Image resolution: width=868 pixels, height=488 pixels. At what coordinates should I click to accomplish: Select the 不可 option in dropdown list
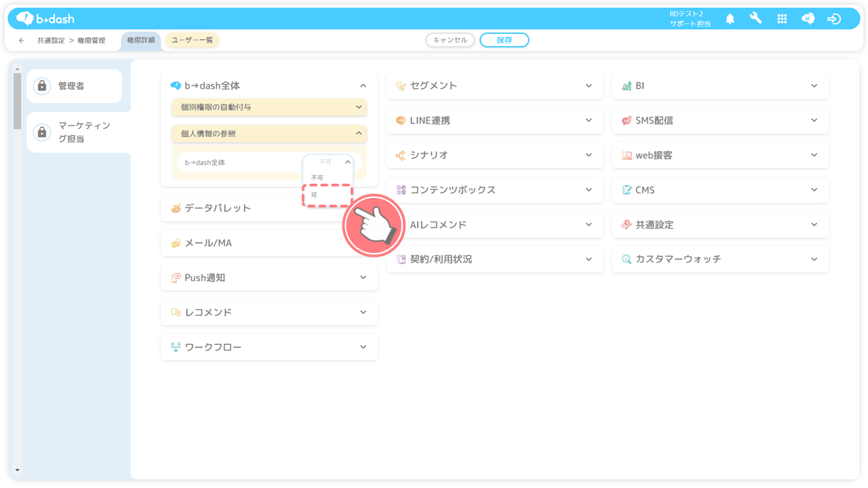click(328, 178)
